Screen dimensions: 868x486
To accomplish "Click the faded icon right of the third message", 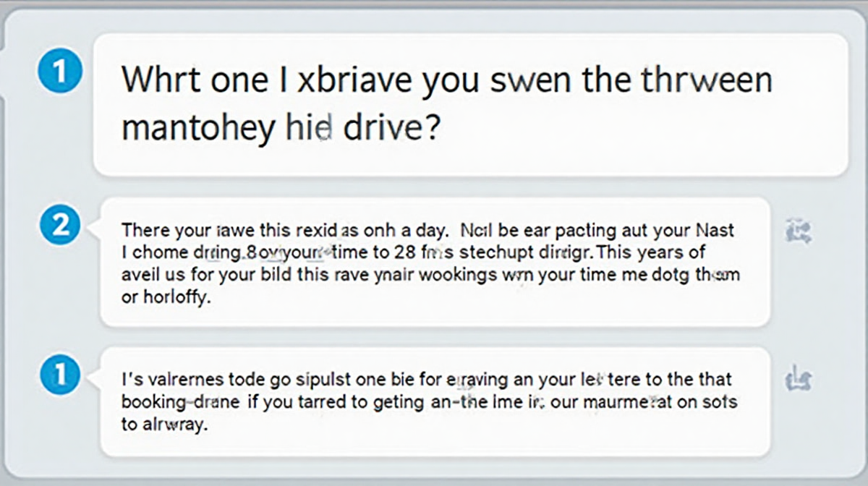I will click(798, 378).
